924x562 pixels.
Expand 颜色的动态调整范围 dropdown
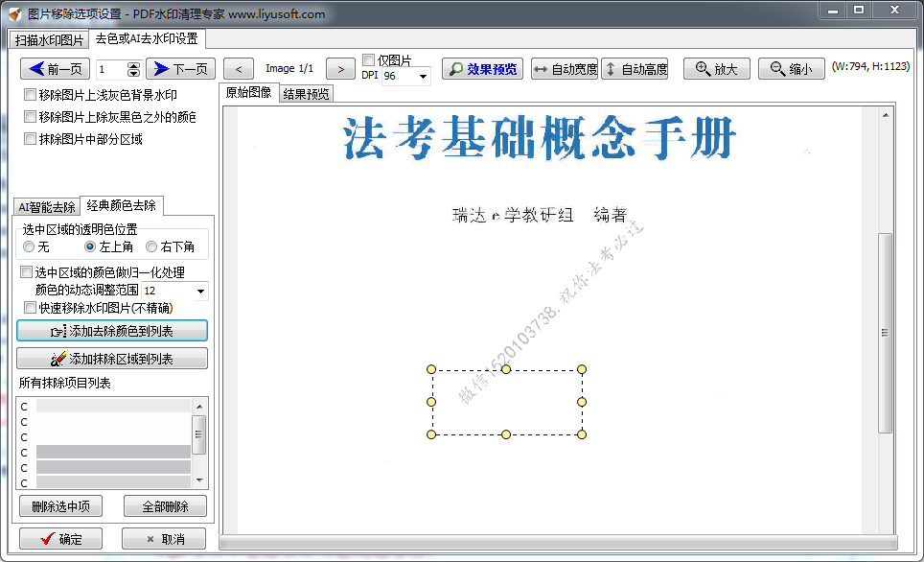click(x=200, y=291)
